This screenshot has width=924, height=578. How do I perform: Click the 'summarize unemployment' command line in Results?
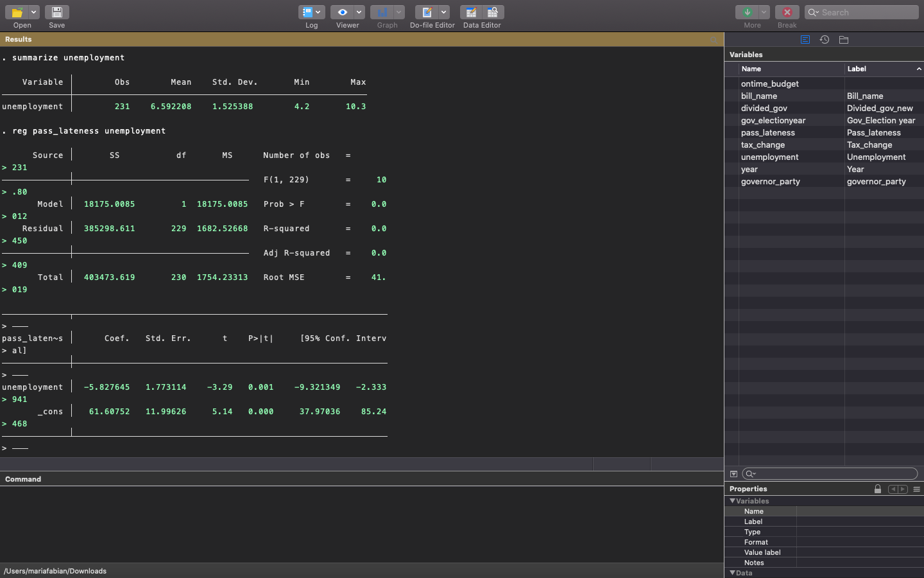point(64,58)
